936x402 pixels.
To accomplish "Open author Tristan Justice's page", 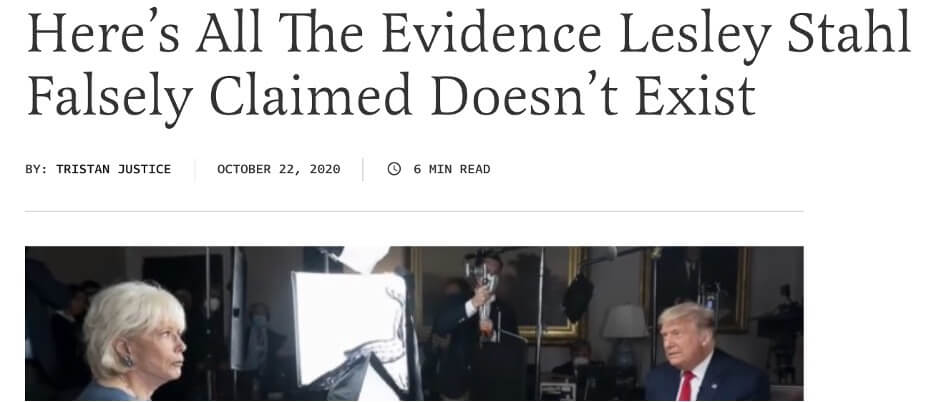I will [113, 169].
